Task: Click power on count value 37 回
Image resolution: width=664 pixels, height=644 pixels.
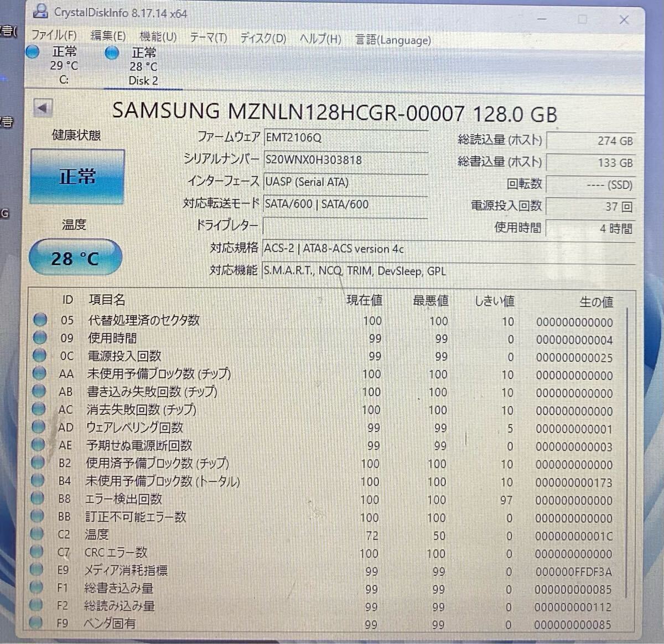Action: pyautogui.click(x=590, y=206)
